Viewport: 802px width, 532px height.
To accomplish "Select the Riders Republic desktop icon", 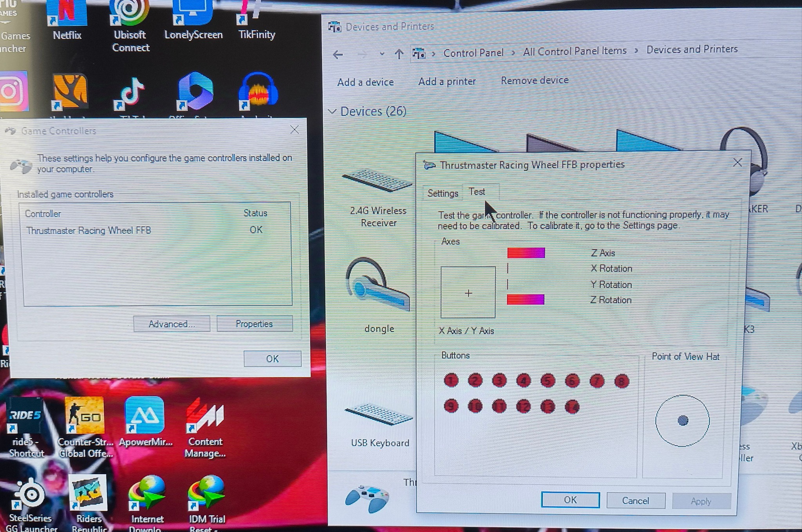I will tap(89, 503).
